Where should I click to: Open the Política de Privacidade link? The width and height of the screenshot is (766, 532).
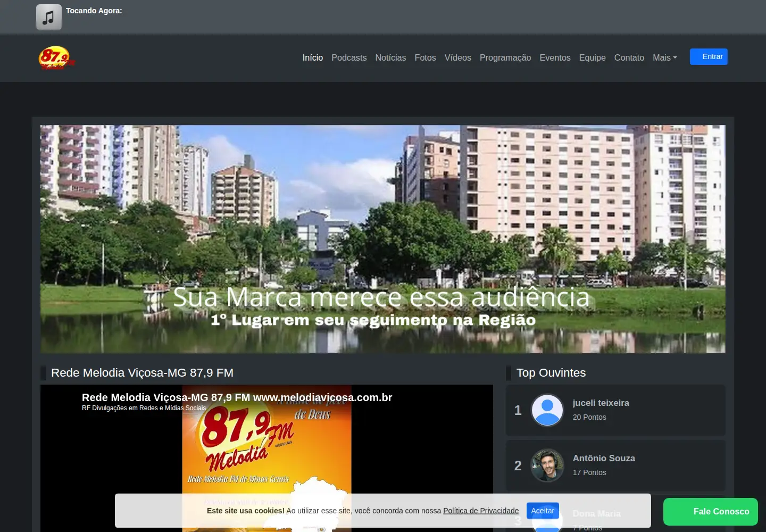[x=481, y=511]
